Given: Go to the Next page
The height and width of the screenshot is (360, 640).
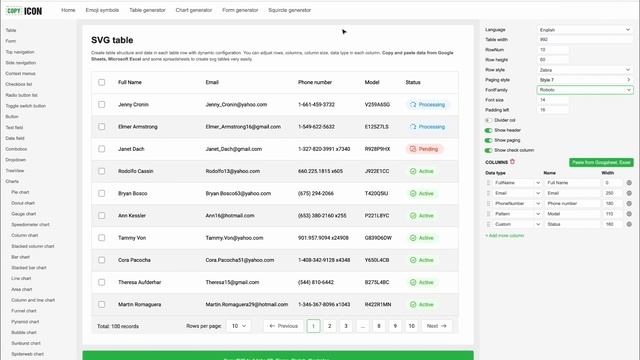Looking at the screenshot, I should [436, 326].
